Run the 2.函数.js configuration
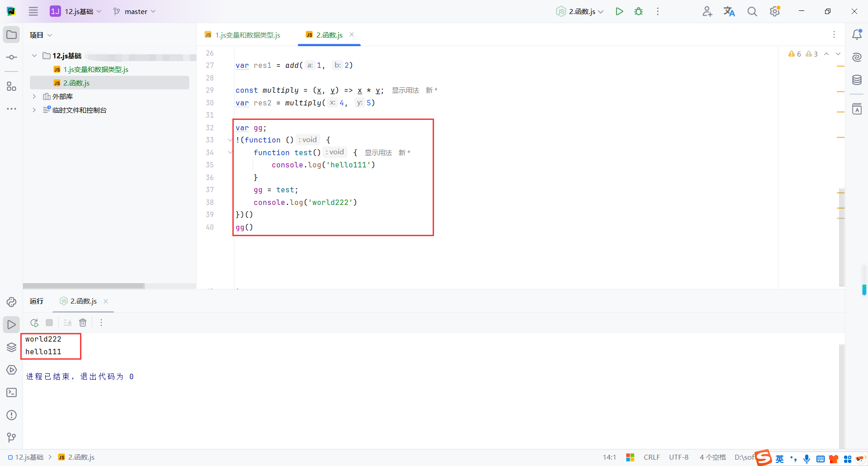This screenshot has height=466, width=868. pos(619,11)
